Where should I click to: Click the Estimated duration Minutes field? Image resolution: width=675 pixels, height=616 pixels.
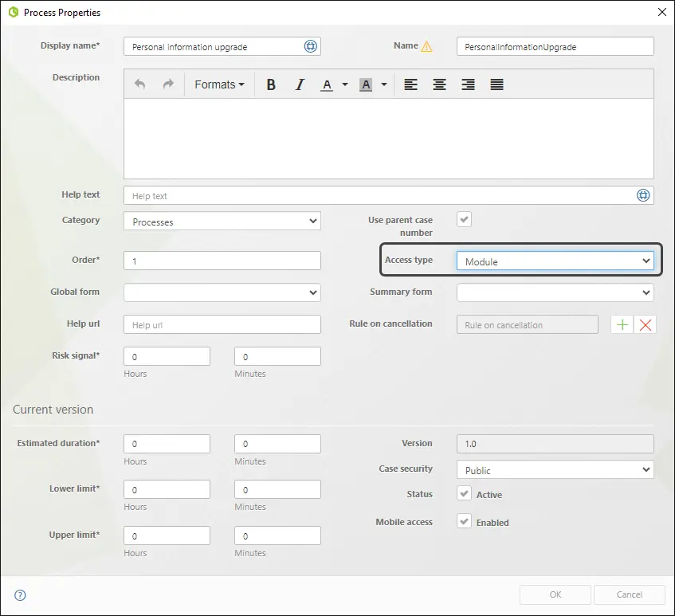coord(277,444)
